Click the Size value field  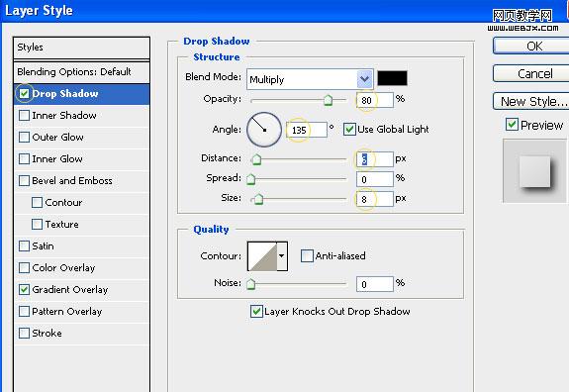375,199
